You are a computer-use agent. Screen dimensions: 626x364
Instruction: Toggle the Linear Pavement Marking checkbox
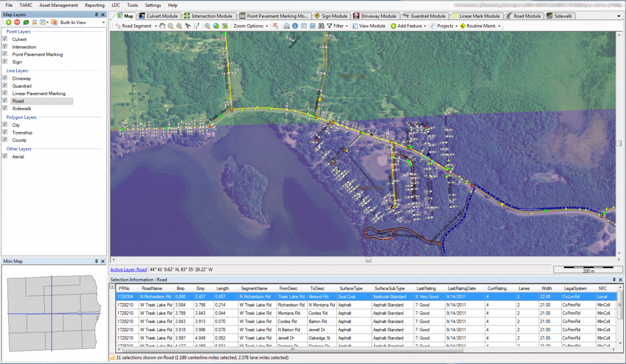5,93
